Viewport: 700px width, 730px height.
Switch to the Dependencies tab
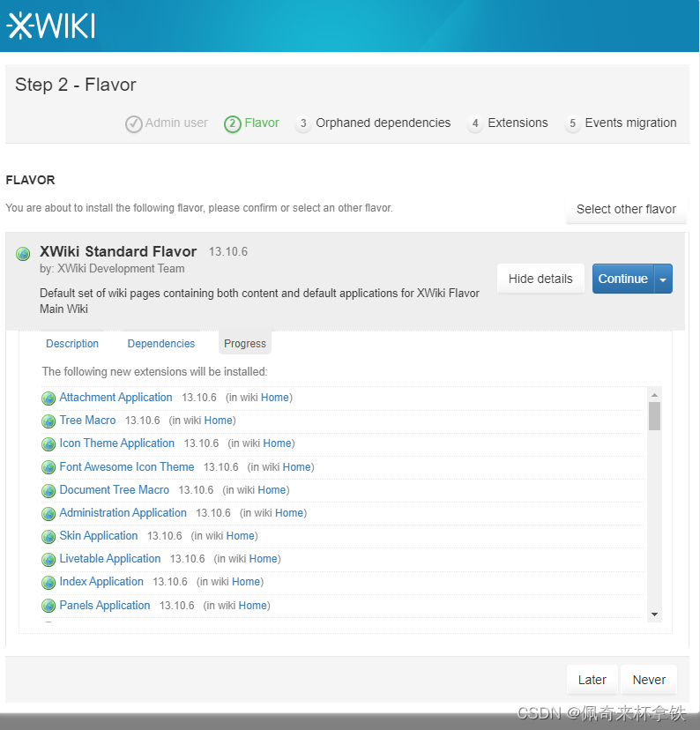pyautogui.click(x=161, y=344)
